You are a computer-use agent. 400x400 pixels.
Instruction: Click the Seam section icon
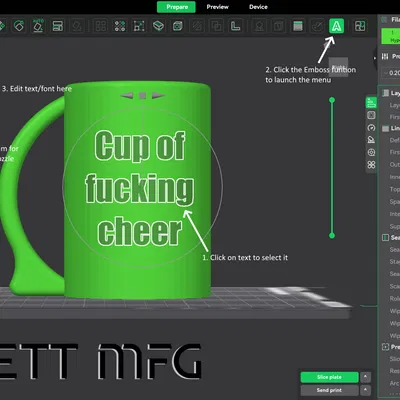(x=386, y=237)
